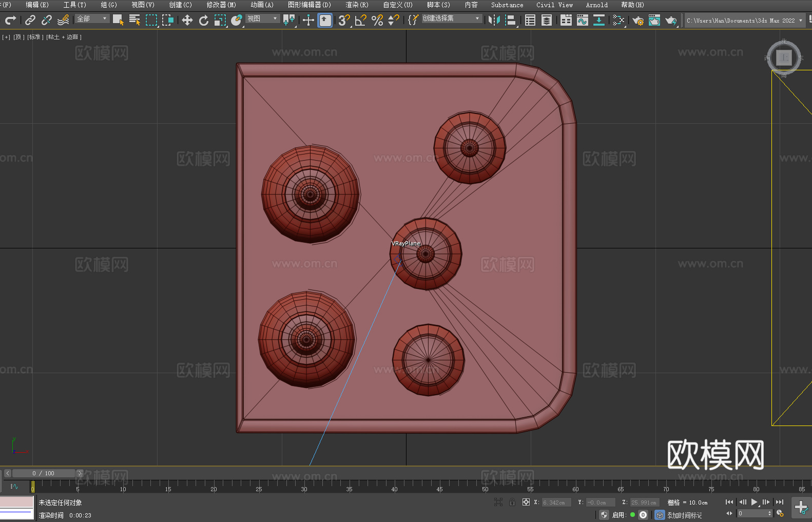Toggle the Ribbon display icon
The height and width of the screenshot is (522, 812).
pos(566,20)
